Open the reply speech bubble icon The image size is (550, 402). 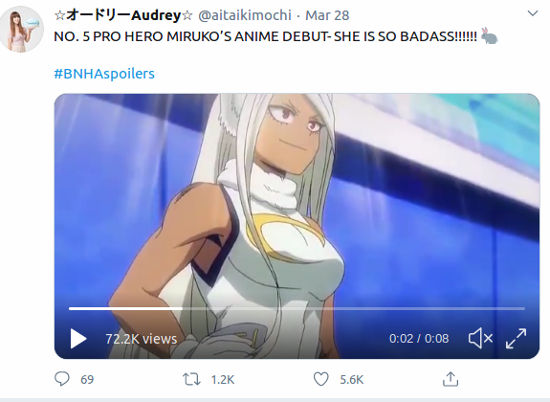pyautogui.click(x=62, y=379)
